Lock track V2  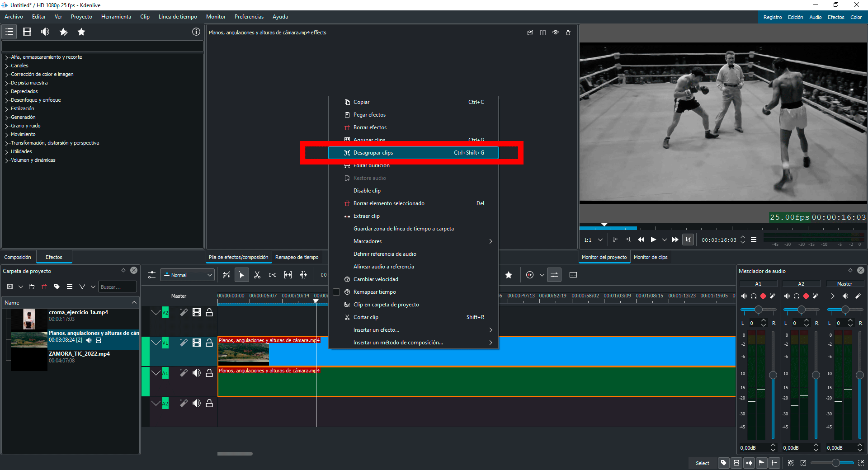(209, 312)
